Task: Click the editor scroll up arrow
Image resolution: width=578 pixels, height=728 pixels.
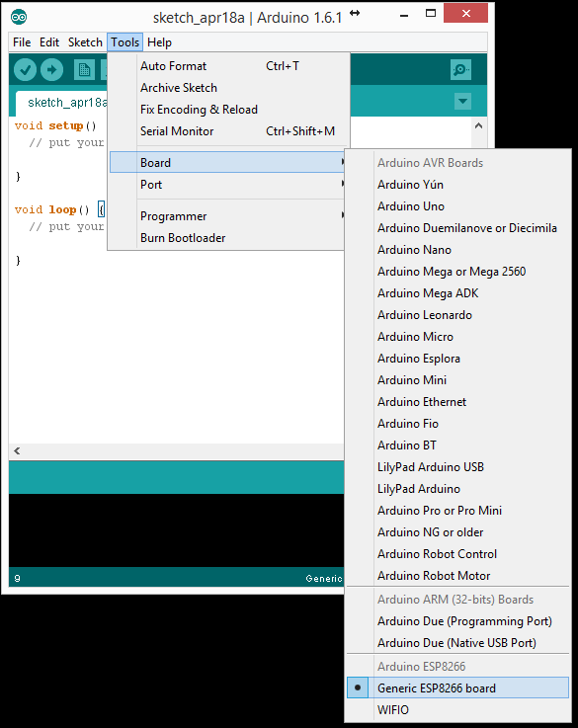Action: pos(478,125)
